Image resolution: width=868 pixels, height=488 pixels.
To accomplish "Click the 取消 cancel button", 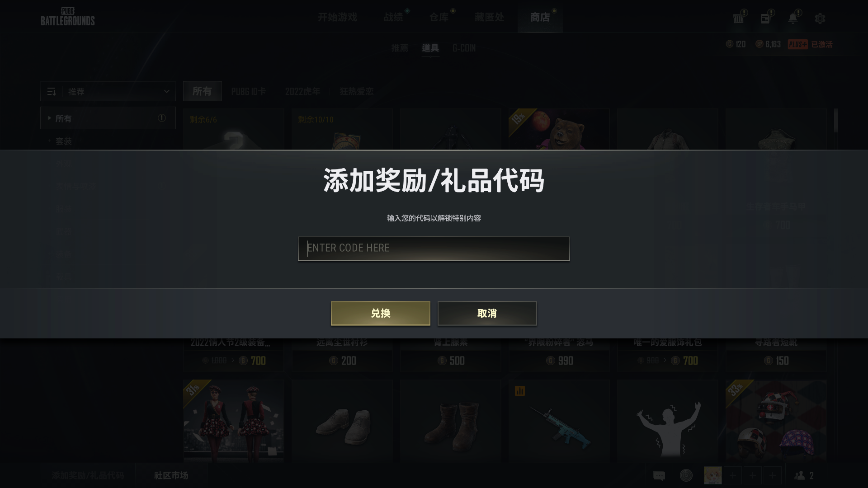I will click(487, 313).
